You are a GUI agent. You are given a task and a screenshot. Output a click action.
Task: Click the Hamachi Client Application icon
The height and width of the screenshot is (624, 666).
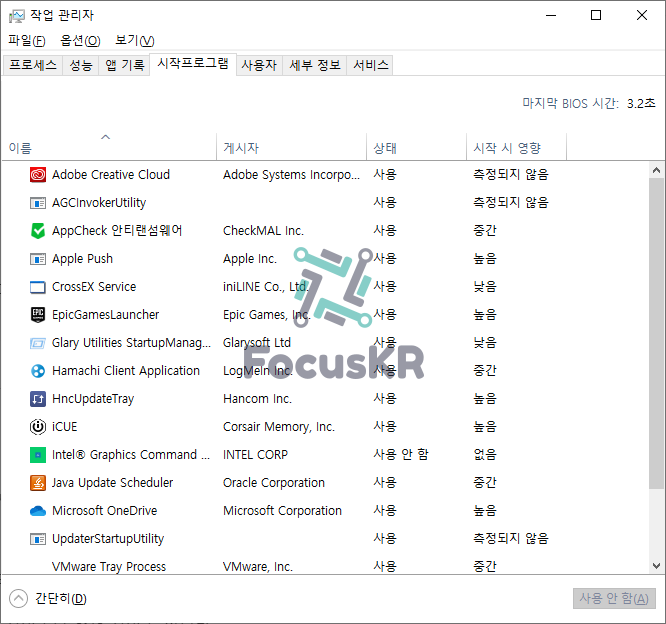(38, 371)
